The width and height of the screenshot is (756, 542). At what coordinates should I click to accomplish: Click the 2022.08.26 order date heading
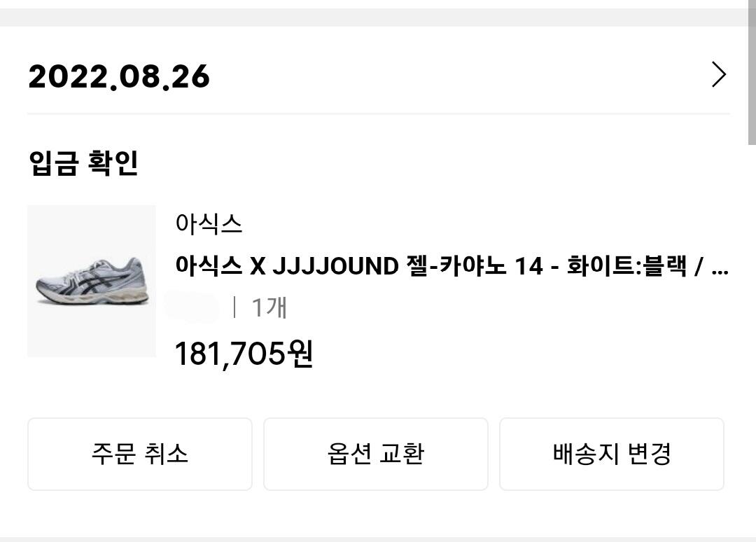(119, 76)
